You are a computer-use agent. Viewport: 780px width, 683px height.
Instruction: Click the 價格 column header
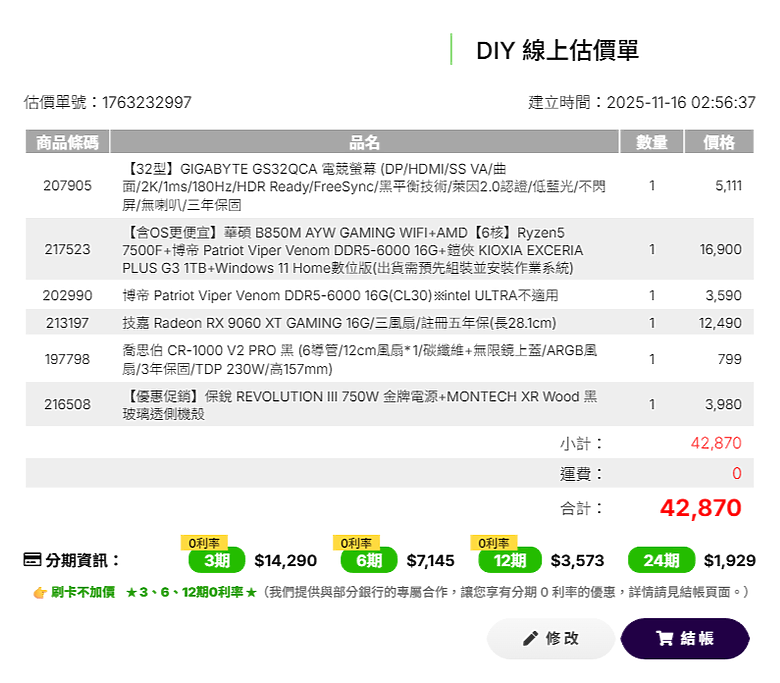[x=719, y=142]
